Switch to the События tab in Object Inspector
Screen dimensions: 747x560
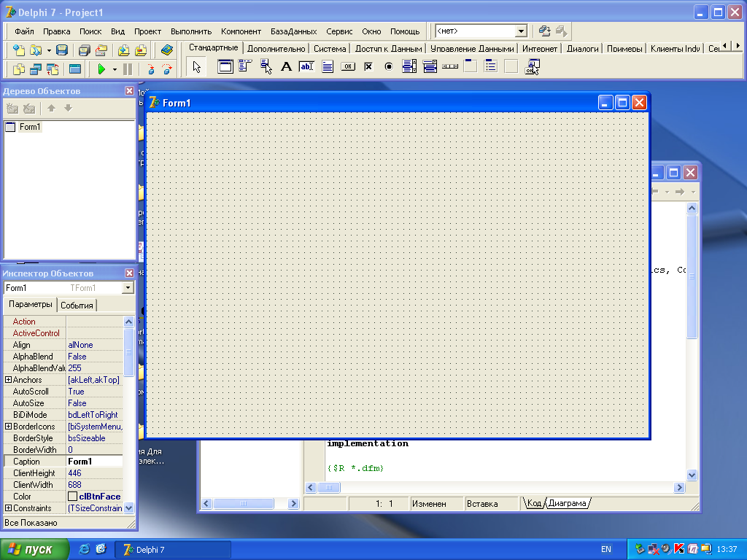tap(77, 306)
